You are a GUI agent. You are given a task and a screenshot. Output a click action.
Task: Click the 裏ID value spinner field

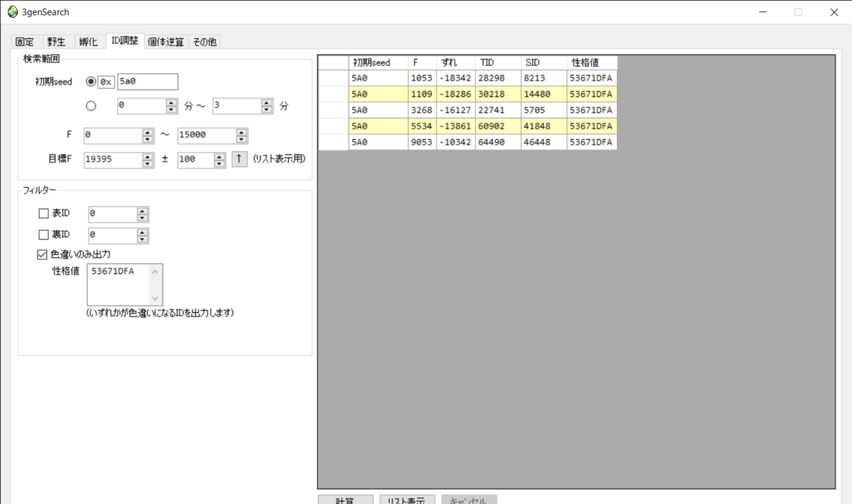point(119,235)
